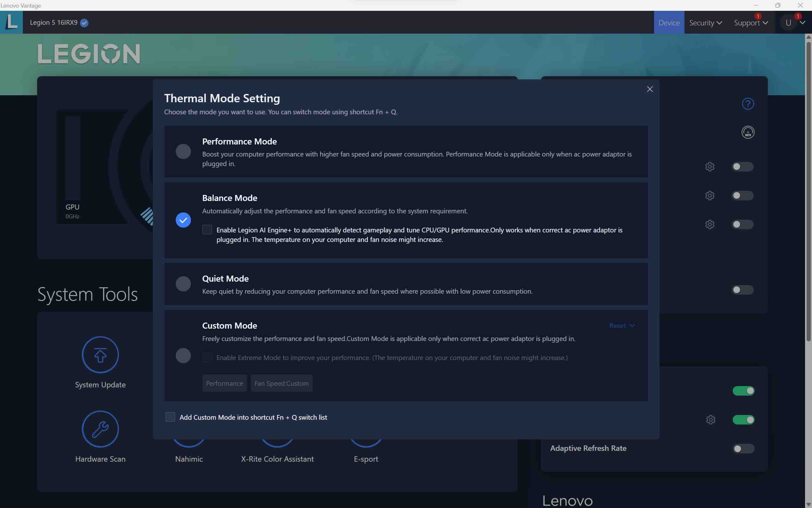Restore down the Lenovo Vantage window
812x508 pixels.
(778, 5)
